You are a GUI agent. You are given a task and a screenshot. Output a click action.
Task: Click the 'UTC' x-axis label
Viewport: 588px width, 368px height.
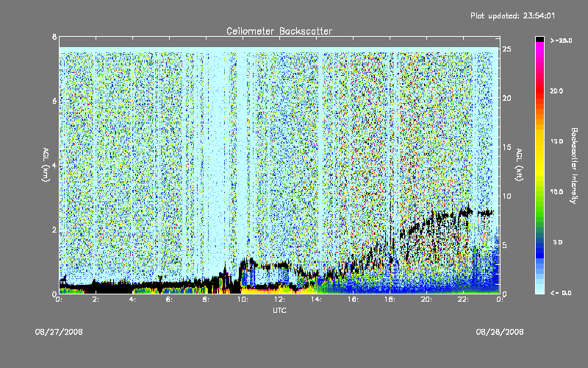[x=279, y=310]
